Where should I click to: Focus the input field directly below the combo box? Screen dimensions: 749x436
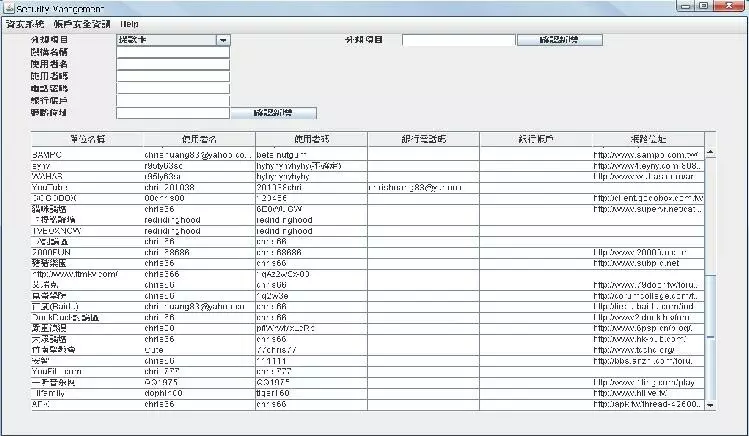click(173, 52)
